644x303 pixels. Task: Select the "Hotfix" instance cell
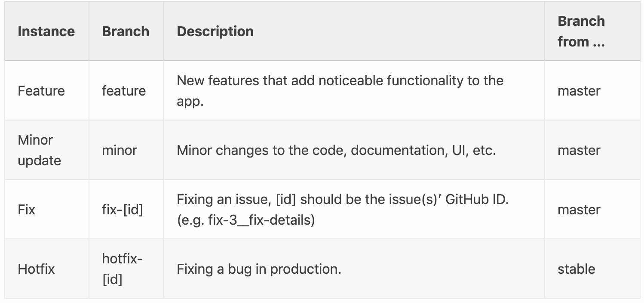pyautogui.click(x=36, y=269)
